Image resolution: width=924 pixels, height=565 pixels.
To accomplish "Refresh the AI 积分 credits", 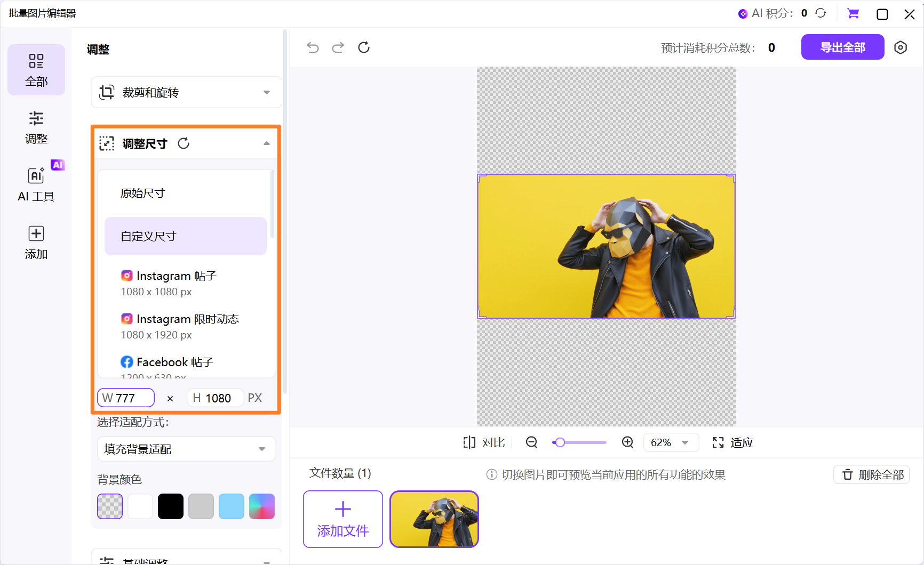I will pyautogui.click(x=821, y=13).
